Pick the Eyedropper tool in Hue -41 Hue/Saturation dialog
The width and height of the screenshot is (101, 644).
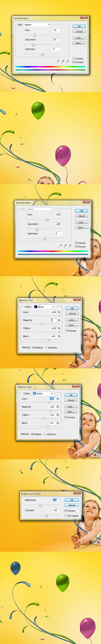pos(58,61)
